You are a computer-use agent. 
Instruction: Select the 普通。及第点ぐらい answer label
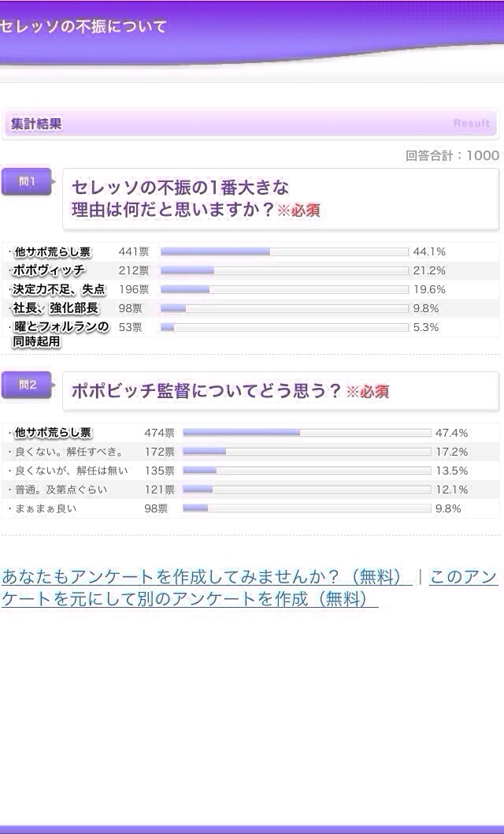61,490
